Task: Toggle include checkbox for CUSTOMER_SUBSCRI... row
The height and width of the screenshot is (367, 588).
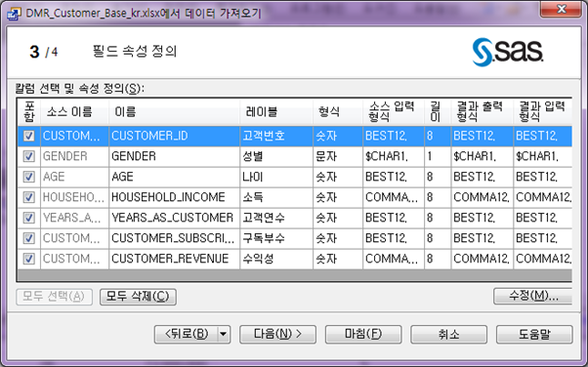Action: 29,238
